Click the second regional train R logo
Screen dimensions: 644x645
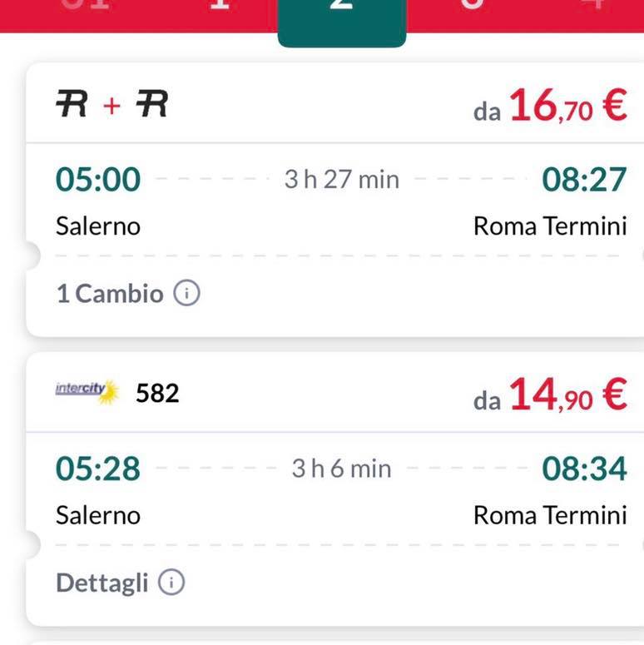click(152, 105)
